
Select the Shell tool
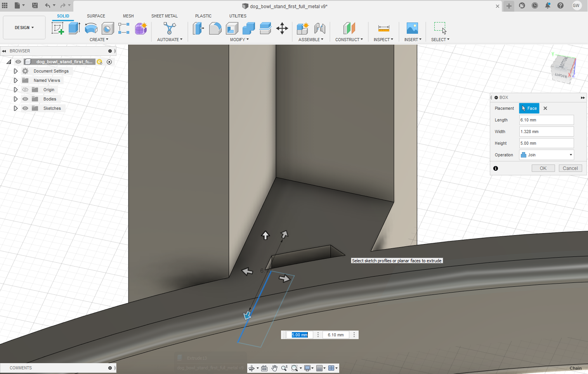(232, 28)
